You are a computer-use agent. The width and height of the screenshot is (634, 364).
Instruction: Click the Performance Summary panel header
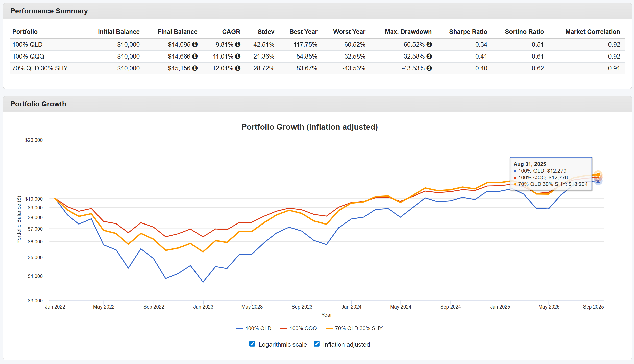[49, 11]
